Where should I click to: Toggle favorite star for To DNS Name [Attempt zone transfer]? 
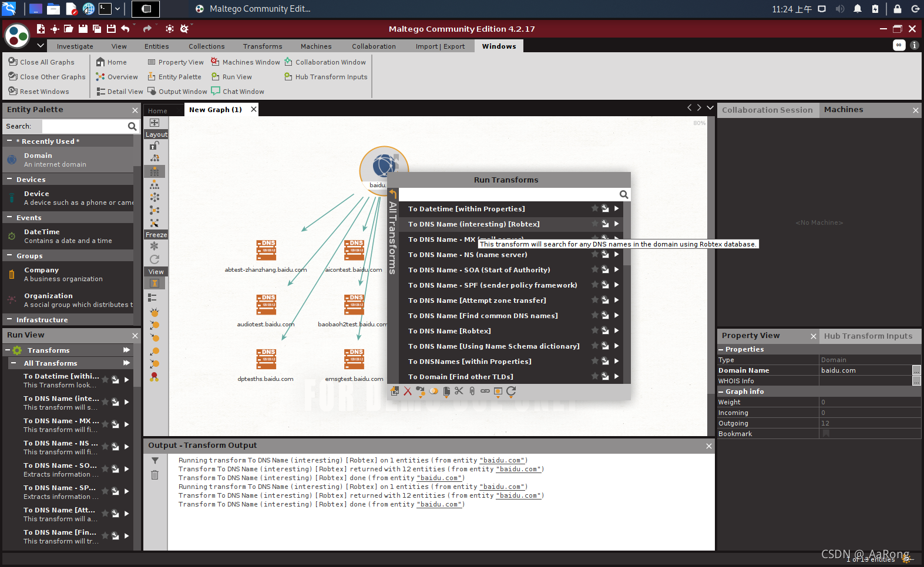594,300
